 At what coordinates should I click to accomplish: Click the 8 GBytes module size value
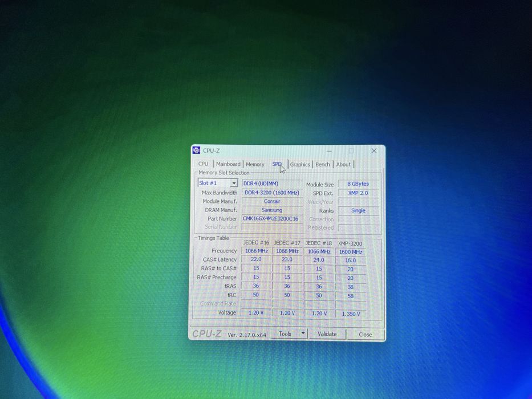[x=358, y=184]
